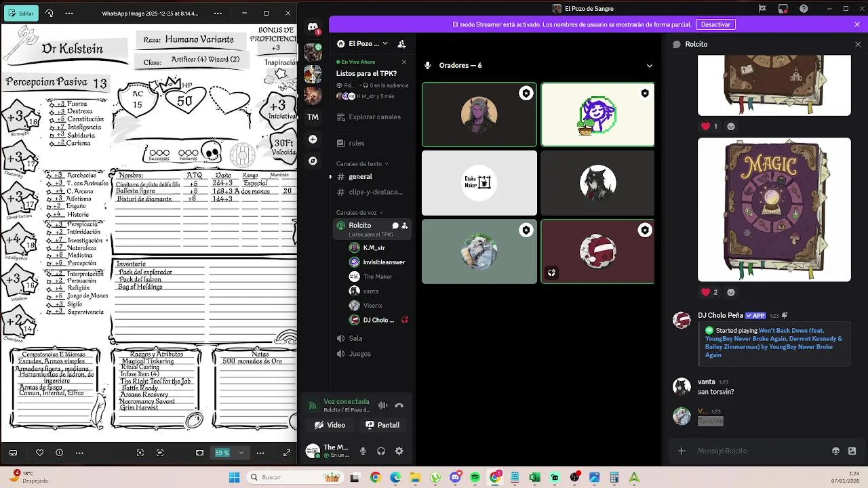Toggle heart reaction showing 1
Viewport: 868px width, 488px height.
[x=709, y=126]
